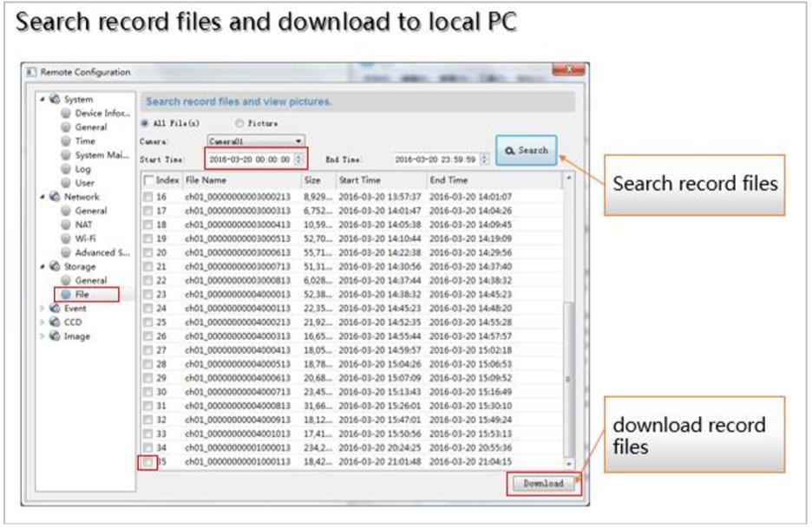Check the box for index 28
Viewport: 812px width, 528px height.
(x=148, y=364)
